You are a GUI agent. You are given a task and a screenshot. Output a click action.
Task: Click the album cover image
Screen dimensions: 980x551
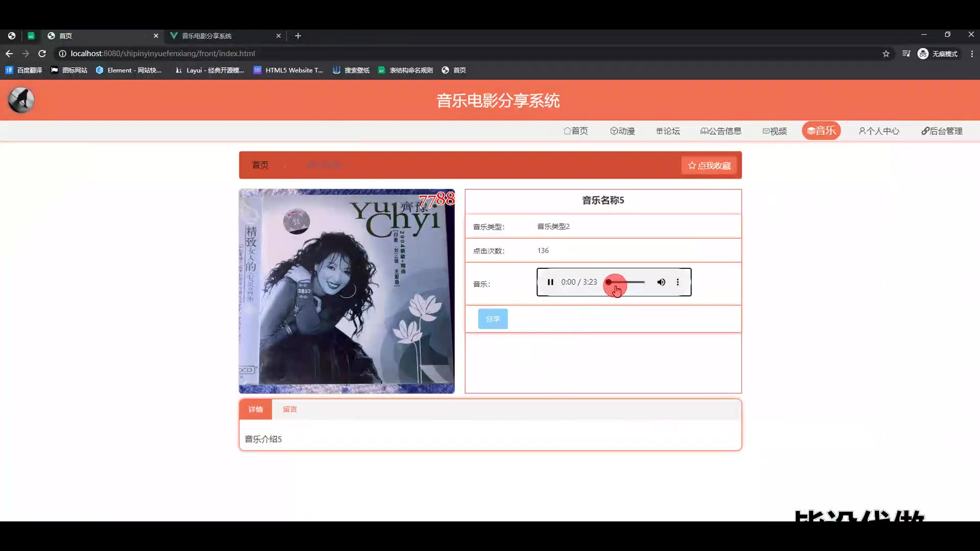(347, 291)
